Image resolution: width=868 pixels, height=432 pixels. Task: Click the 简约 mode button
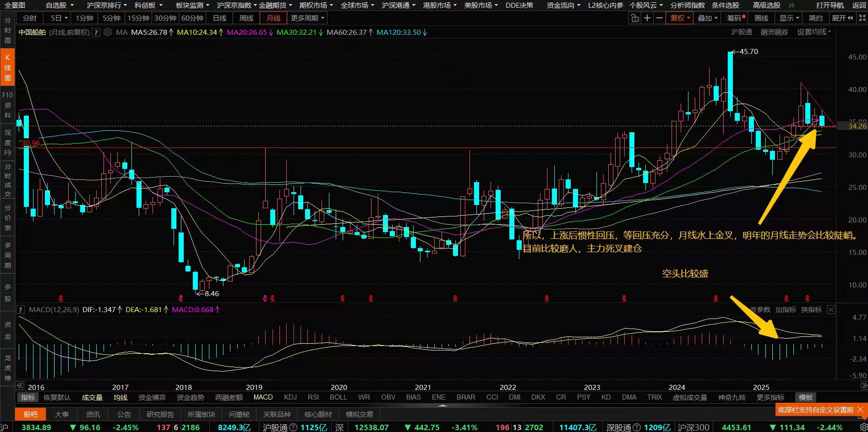[x=816, y=18]
